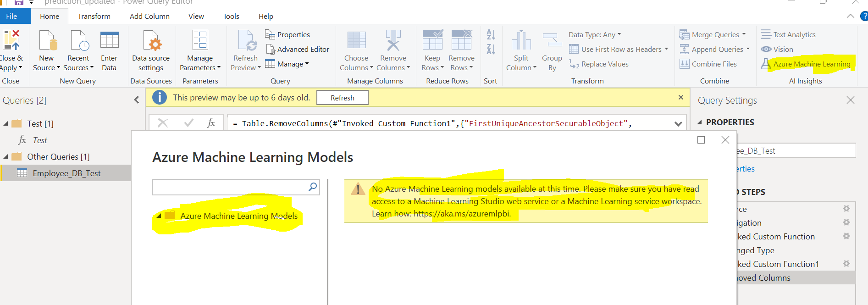Screen dimensions: 868x305
Task: Confirm formula with checkmark icon
Action: (x=188, y=123)
